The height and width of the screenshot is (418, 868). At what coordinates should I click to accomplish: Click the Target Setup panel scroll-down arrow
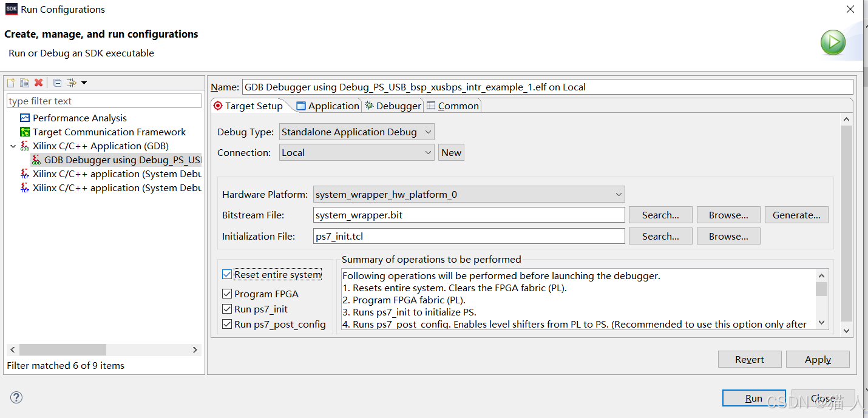click(x=847, y=329)
